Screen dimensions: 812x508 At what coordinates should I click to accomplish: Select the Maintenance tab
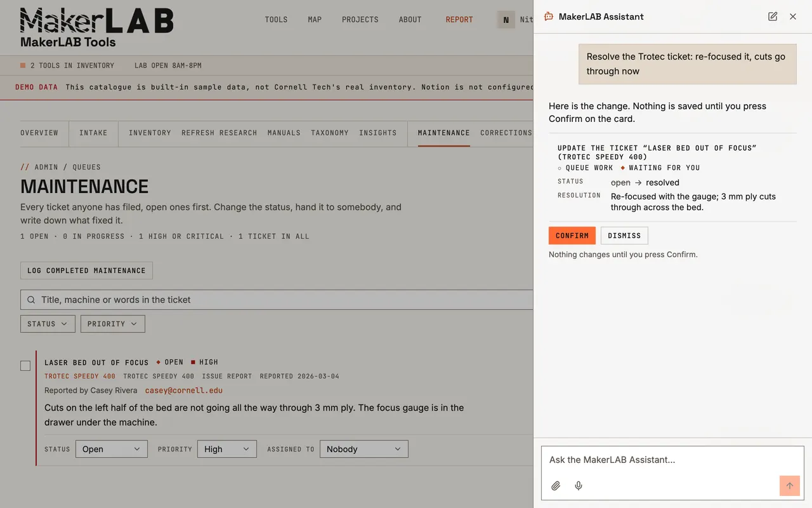pos(444,133)
